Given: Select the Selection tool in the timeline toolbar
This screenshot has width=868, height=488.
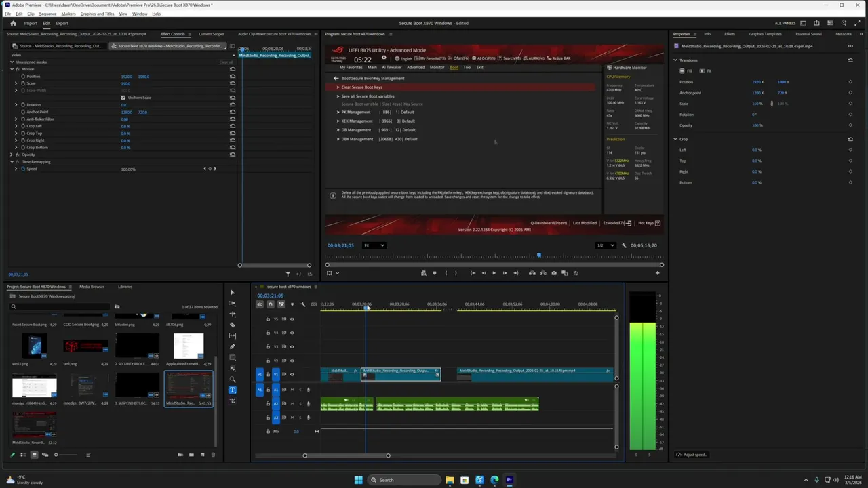Looking at the screenshot, I should tap(232, 293).
